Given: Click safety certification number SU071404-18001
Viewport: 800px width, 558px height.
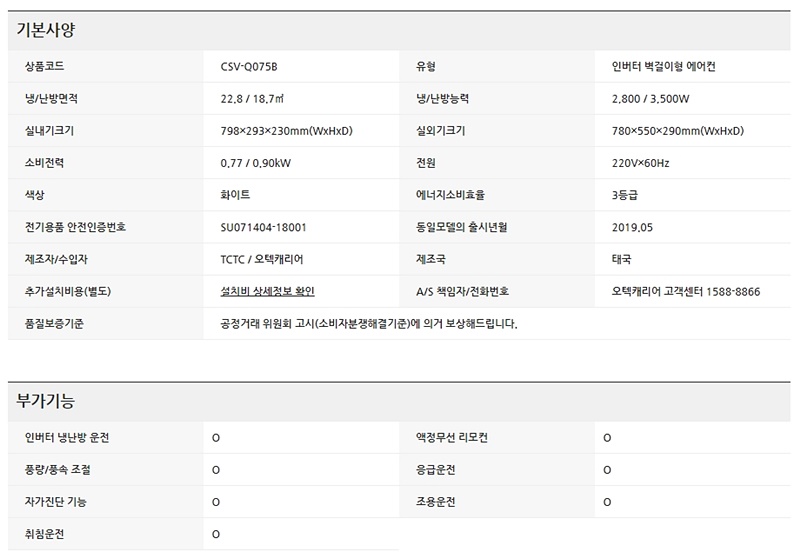Looking at the screenshot, I should tap(263, 227).
